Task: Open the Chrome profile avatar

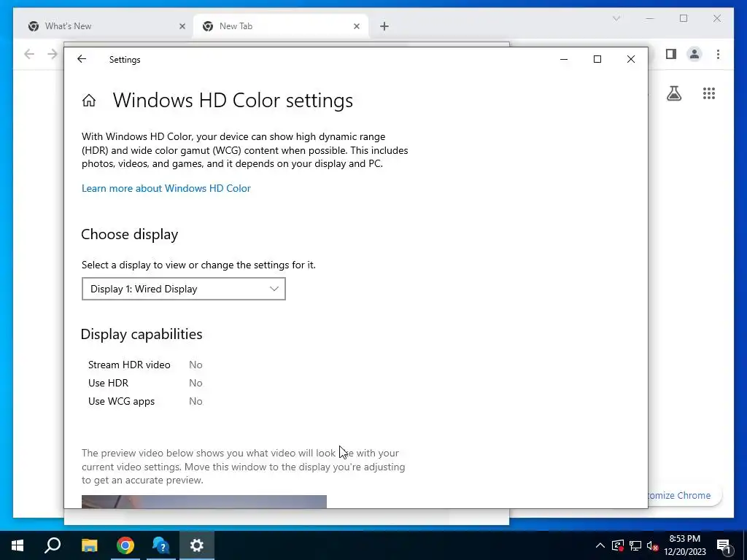Action: [694, 54]
